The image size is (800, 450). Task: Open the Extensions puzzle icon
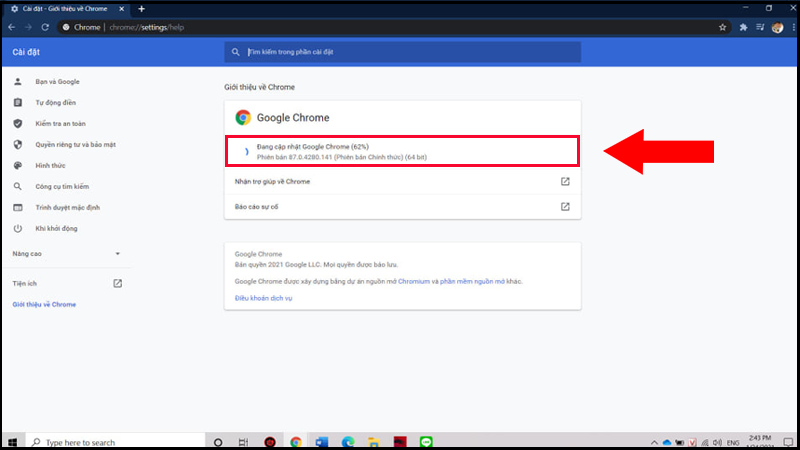[743, 28]
